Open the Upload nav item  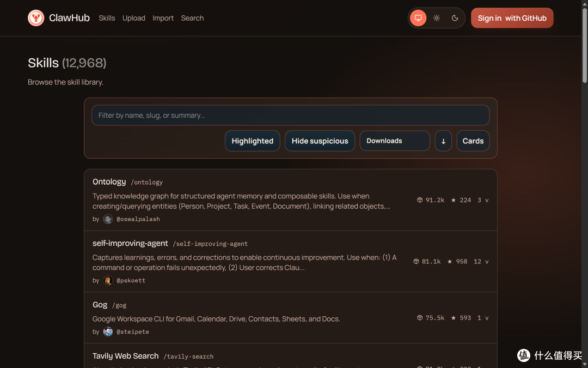point(134,18)
